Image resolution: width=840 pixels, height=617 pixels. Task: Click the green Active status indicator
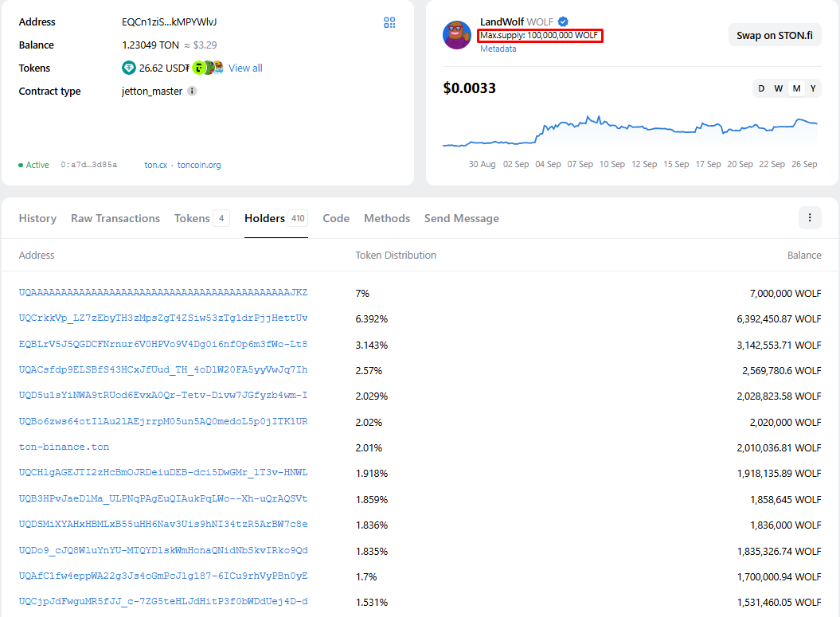[x=21, y=165]
